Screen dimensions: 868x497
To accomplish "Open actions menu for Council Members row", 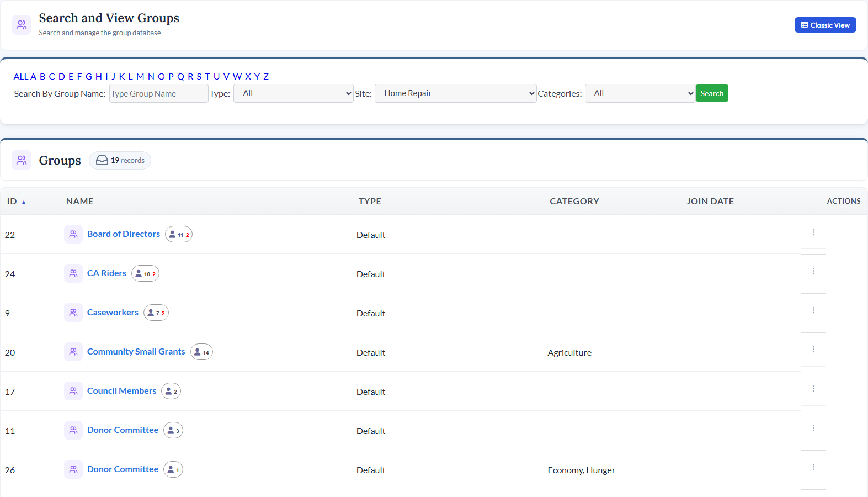I will pyautogui.click(x=813, y=389).
